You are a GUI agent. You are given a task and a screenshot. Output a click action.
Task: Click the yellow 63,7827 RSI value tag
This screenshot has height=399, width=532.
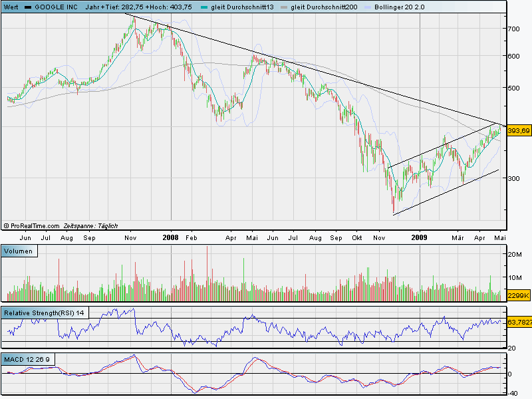tap(519, 322)
